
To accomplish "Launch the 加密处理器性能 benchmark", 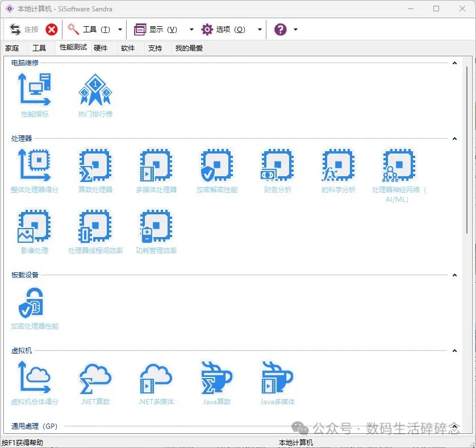I will [x=35, y=308].
